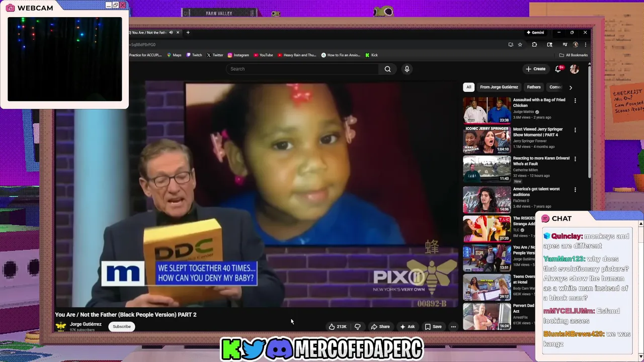Select From Jorge Gutiérrez filter chip

499,87
